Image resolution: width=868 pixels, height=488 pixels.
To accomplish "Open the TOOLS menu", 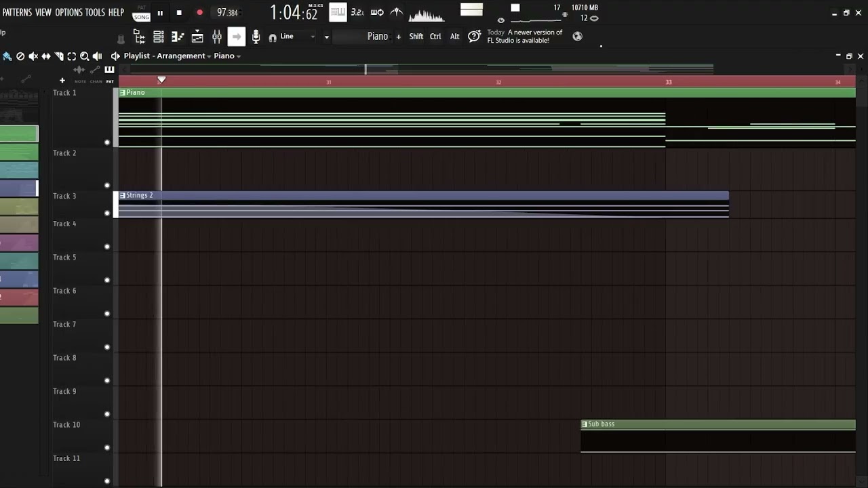I will pos(95,12).
